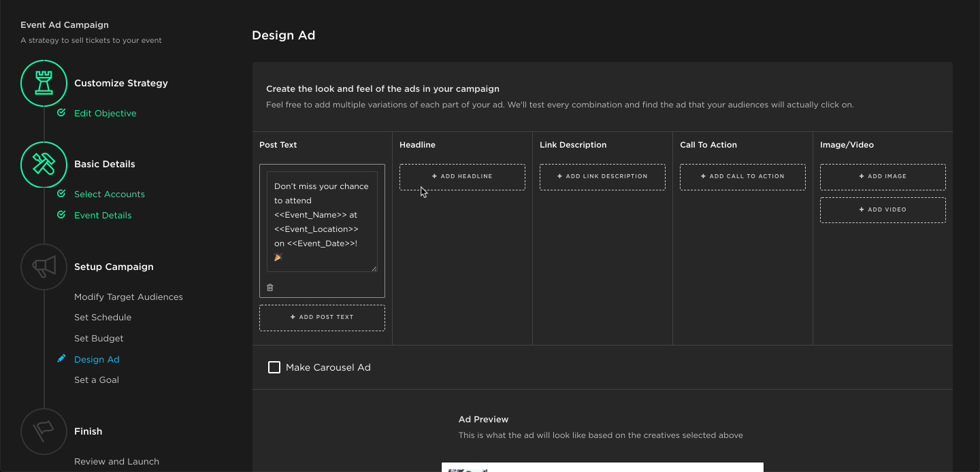This screenshot has width=980, height=472.
Task: Click the Customize Strategy rook icon
Action: point(44,83)
